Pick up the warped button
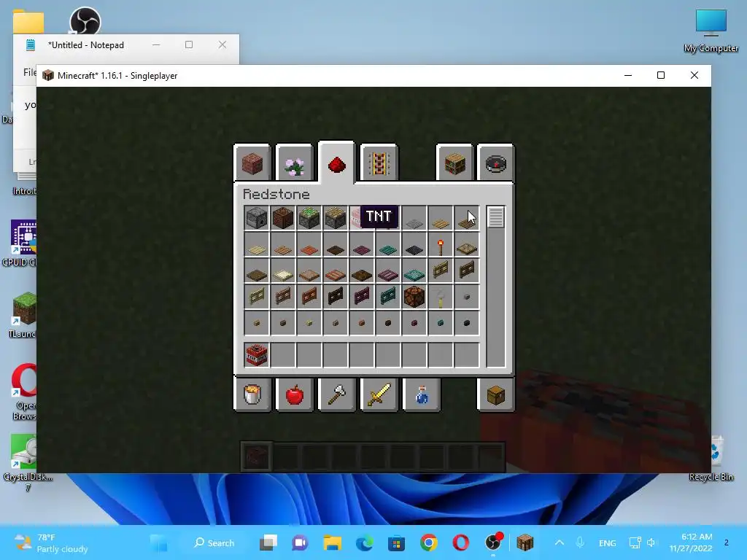This screenshot has height=560, width=747. [x=440, y=323]
